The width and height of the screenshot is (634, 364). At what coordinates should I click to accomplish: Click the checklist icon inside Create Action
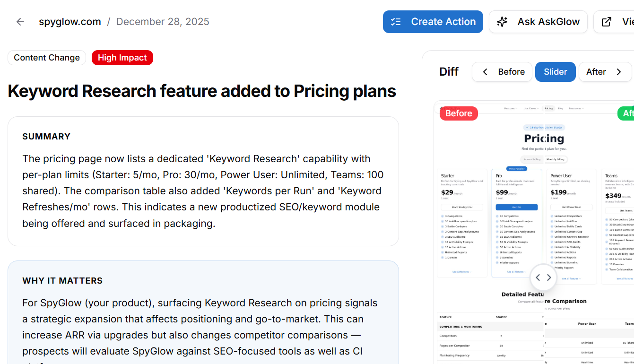pyautogui.click(x=396, y=21)
